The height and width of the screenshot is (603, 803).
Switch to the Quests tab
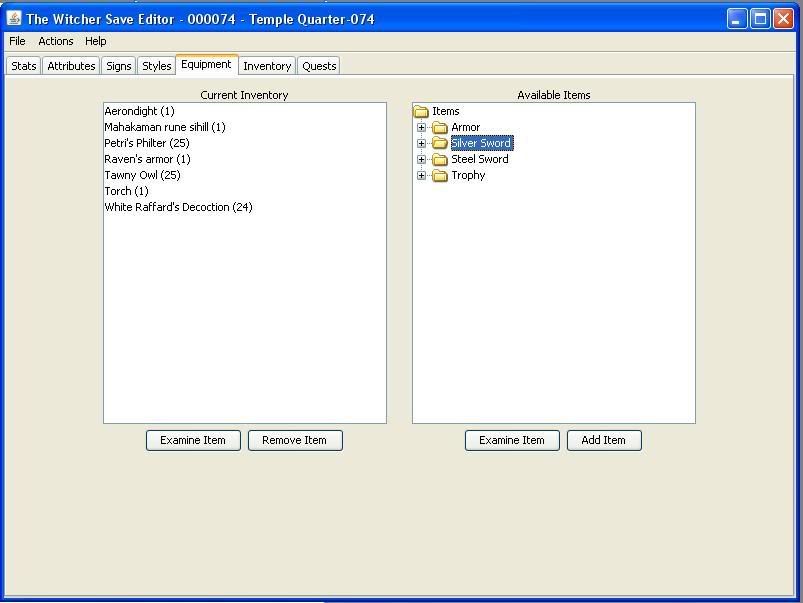(x=319, y=66)
